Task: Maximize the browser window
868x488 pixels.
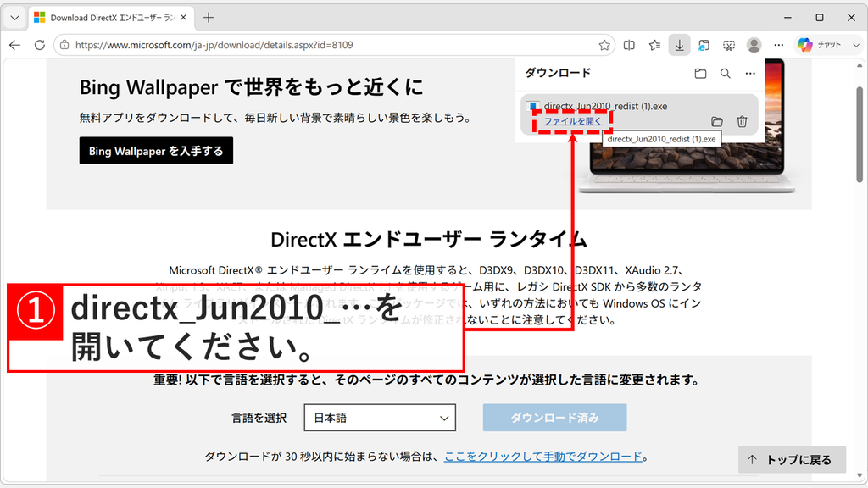Action: (820, 18)
